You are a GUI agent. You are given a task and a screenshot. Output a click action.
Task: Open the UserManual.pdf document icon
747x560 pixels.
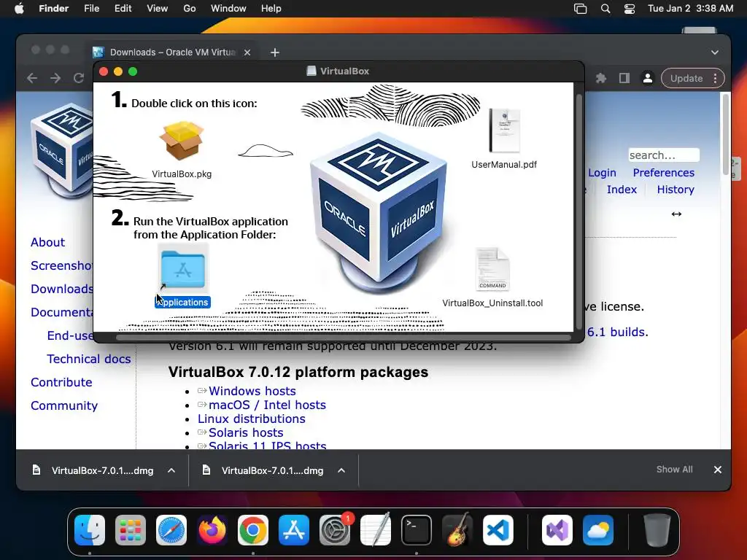[x=504, y=131]
